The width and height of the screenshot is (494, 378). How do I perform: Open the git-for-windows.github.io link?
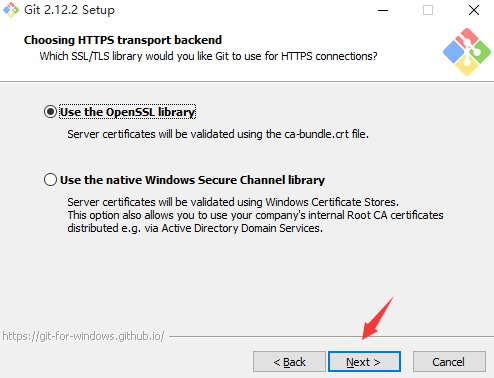[83, 336]
